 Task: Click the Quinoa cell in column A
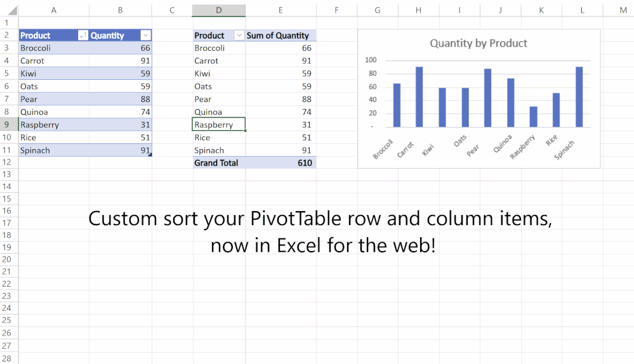coord(54,112)
